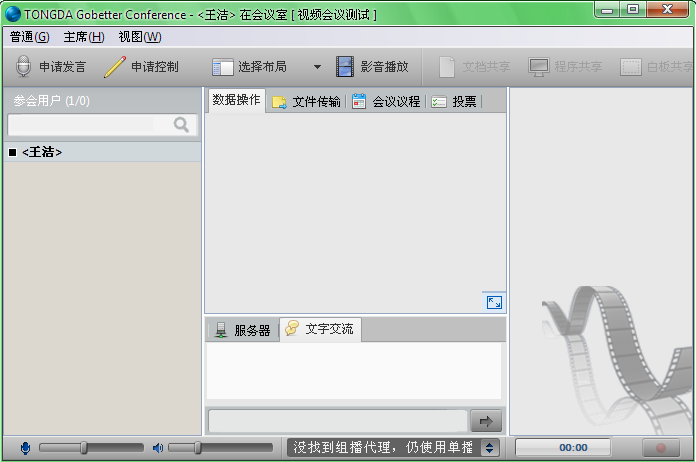
Task: Select user <王洁> in participant list
Action: pyautogui.click(x=102, y=152)
